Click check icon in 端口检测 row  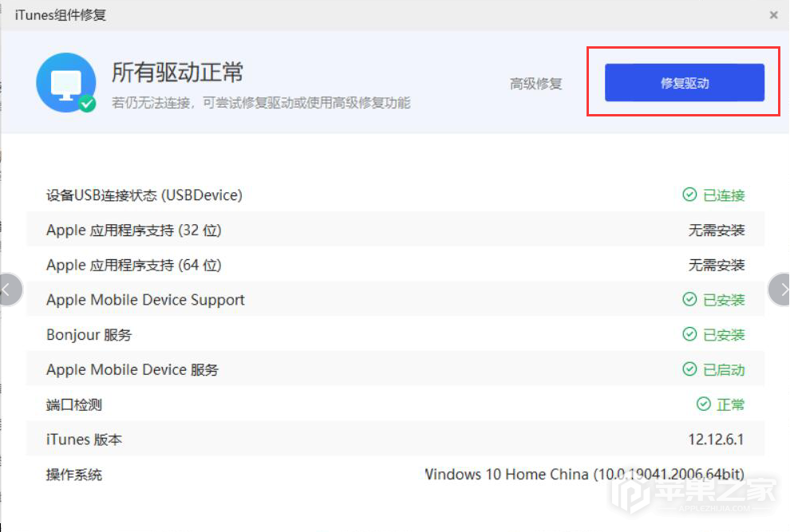[x=703, y=404]
